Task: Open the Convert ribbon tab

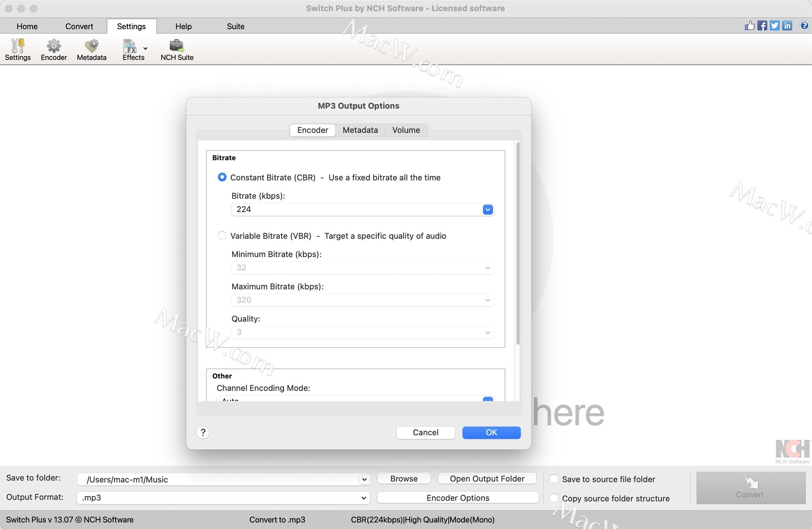Action: point(79,26)
